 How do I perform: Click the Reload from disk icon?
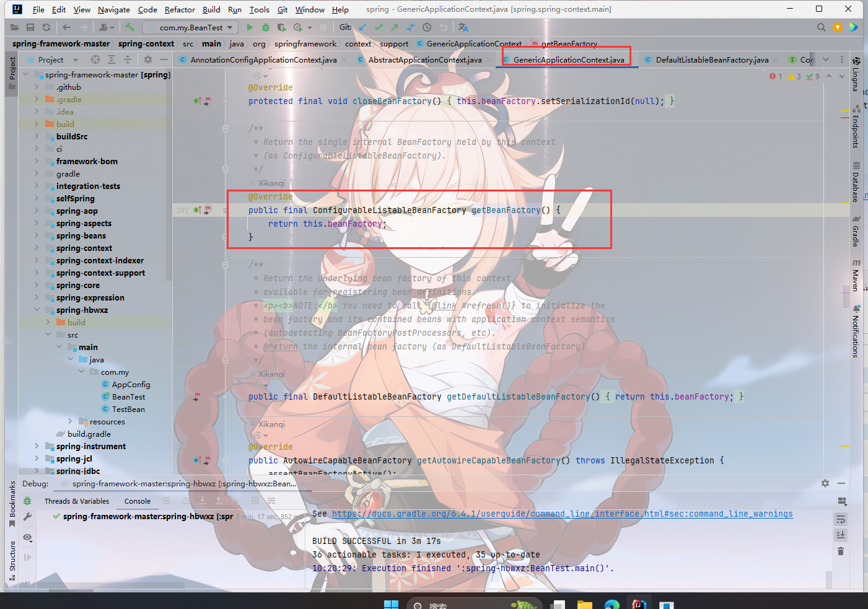(46, 27)
